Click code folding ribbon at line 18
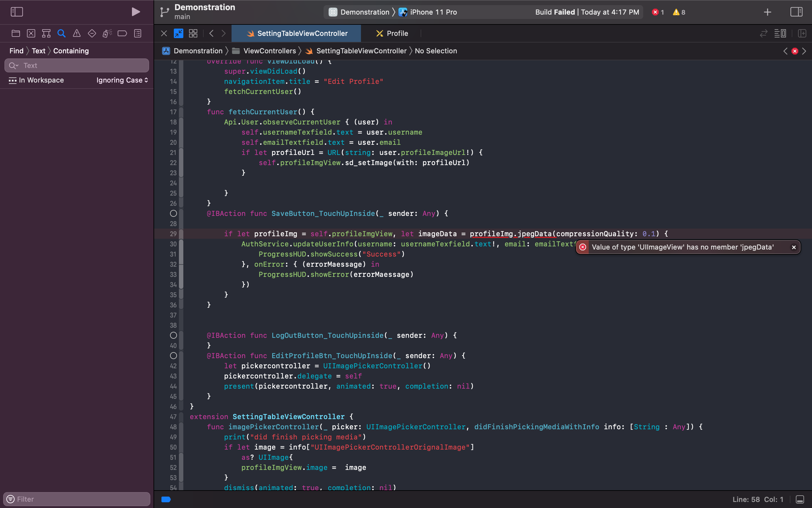Viewport: 812px width, 508px height. coord(181,122)
